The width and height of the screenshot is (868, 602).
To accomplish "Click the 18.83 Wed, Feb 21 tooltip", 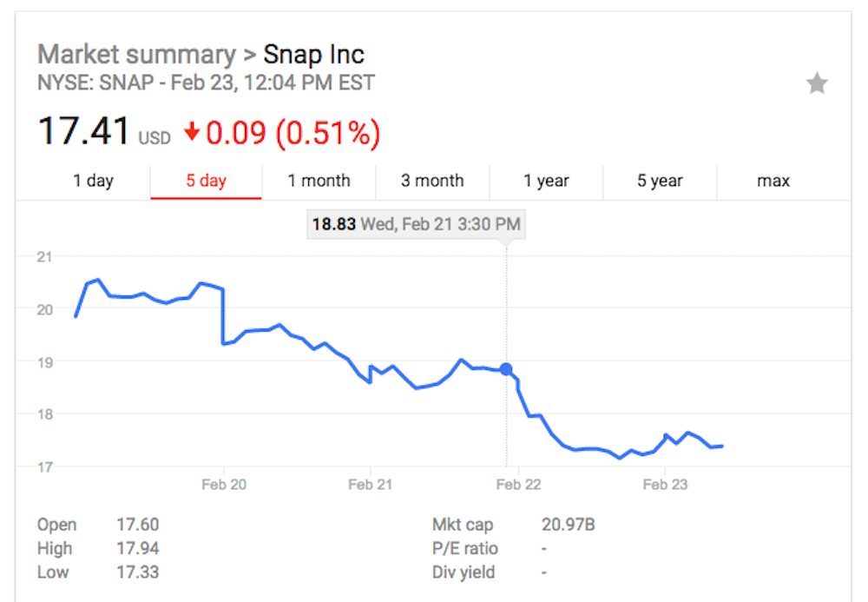I will (x=416, y=224).
